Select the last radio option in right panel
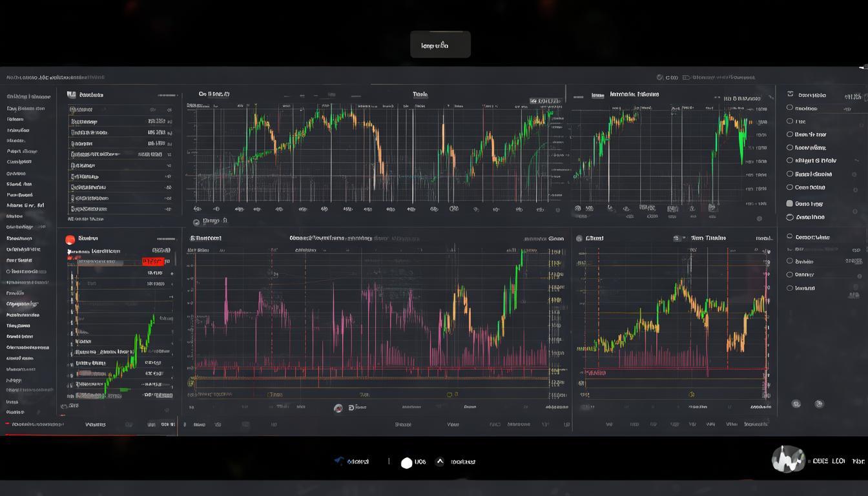The height and width of the screenshot is (496, 868). (x=790, y=288)
